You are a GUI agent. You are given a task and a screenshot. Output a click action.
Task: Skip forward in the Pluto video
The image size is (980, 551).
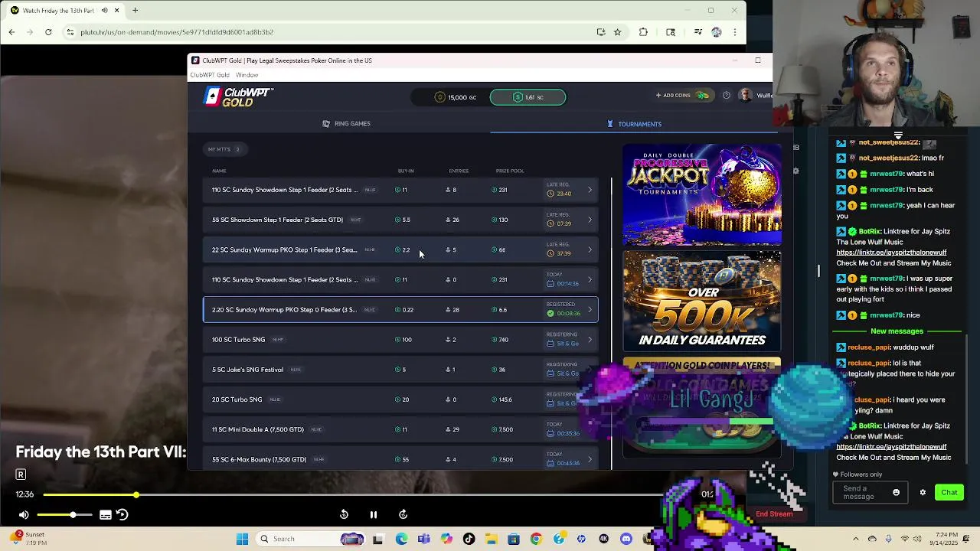pos(403,514)
